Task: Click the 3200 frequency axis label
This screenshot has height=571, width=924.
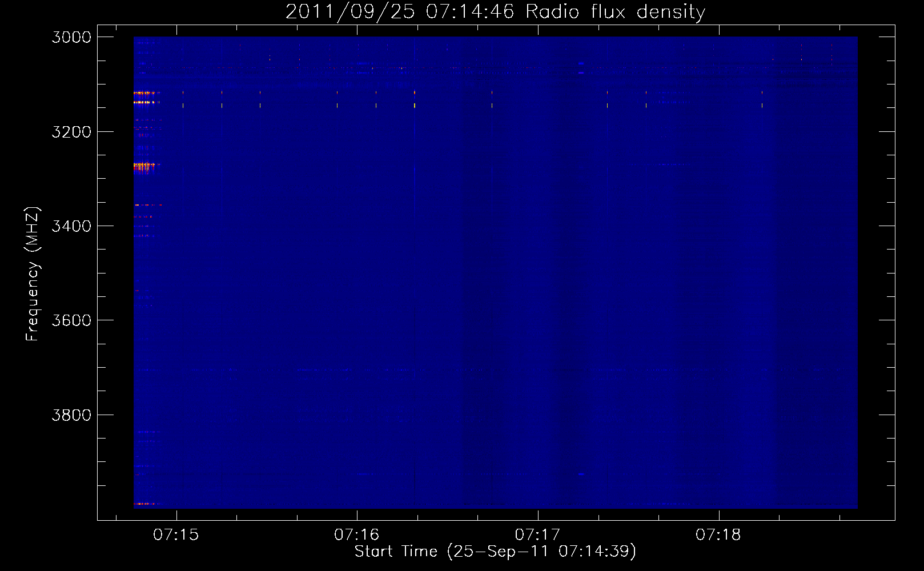Action: 71,132
